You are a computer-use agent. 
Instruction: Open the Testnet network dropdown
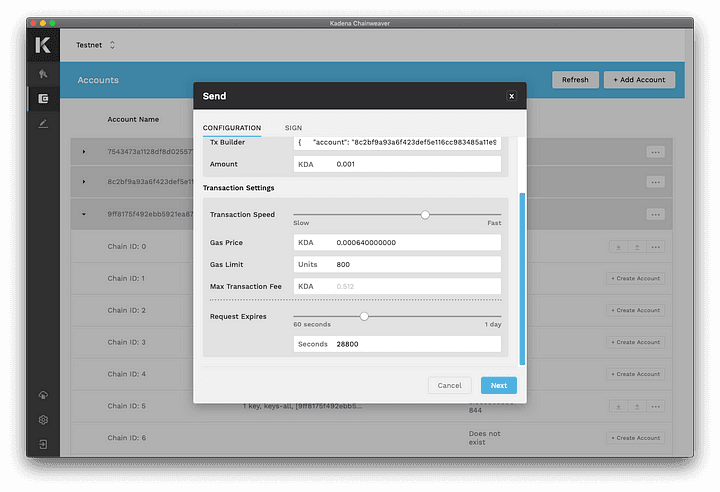tap(96, 45)
